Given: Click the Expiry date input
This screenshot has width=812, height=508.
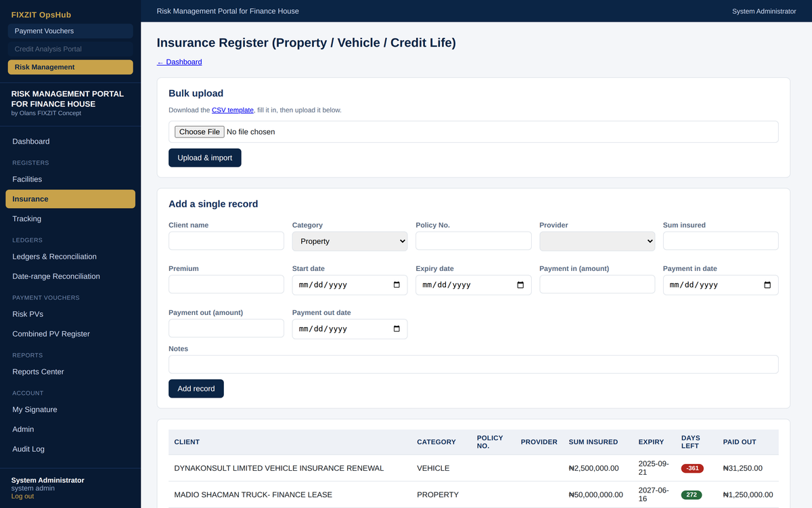Looking at the screenshot, I should [x=474, y=285].
